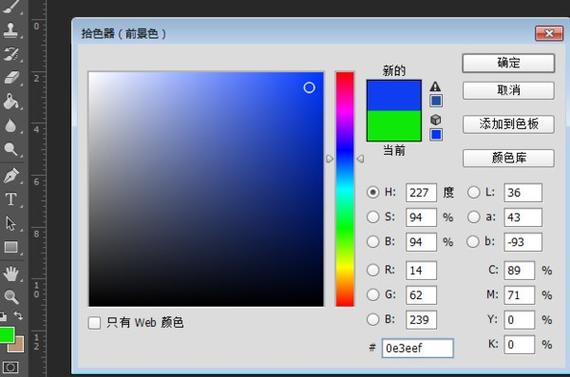Screen dimensions: 570x377
Task: Click the default colors mini icon
Action: pyautogui.click(x=3, y=317)
